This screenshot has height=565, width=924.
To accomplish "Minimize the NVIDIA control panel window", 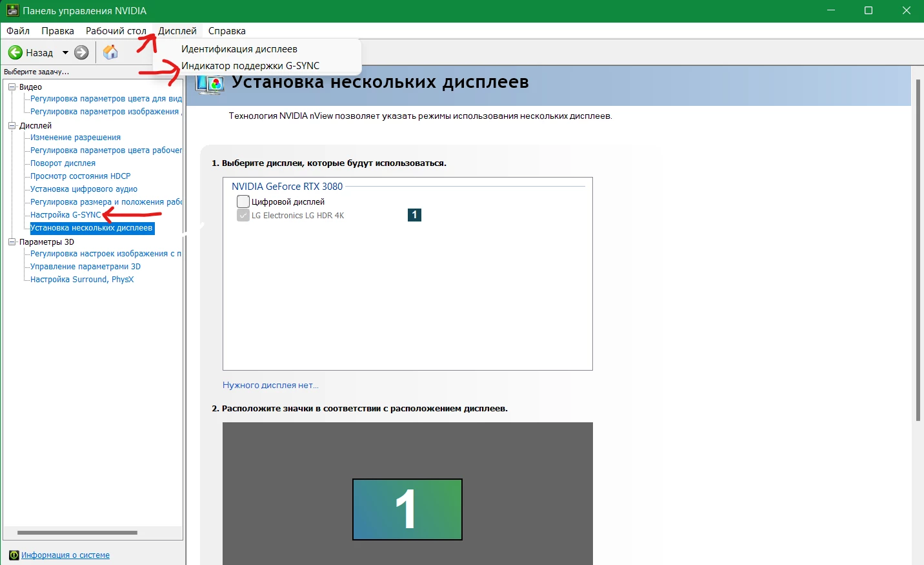I will pyautogui.click(x=831, y=11).
